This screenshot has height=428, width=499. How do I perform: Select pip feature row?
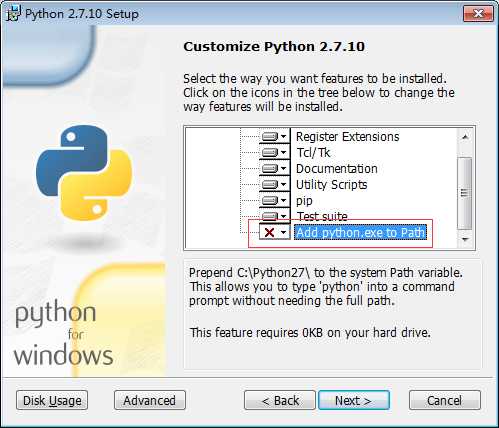point(304,201)
